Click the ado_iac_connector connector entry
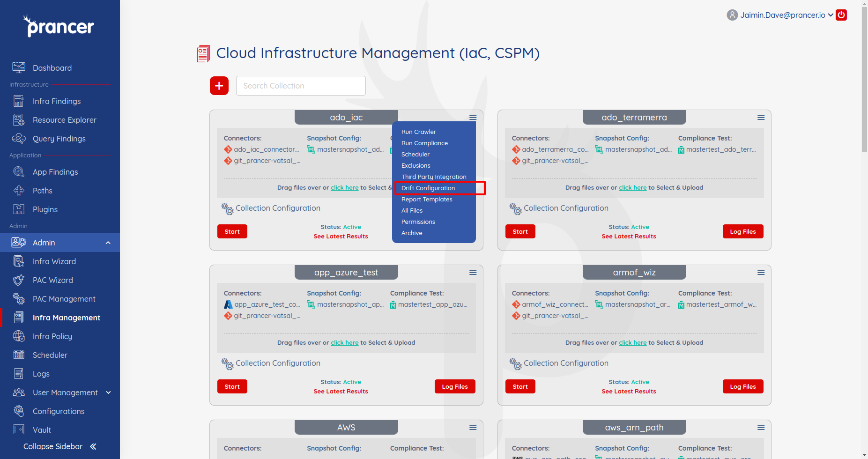Viewport: 868px width, 459px height. [x=261, y=149]
